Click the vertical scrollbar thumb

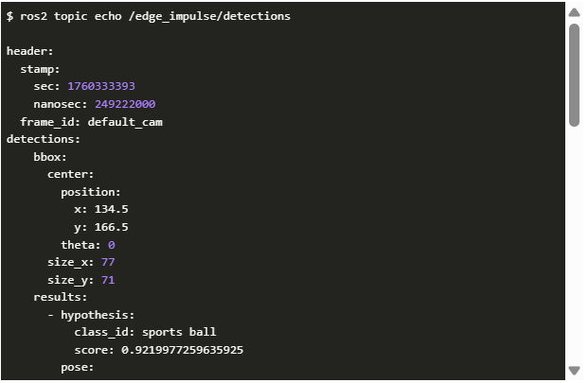pos(574,74)
